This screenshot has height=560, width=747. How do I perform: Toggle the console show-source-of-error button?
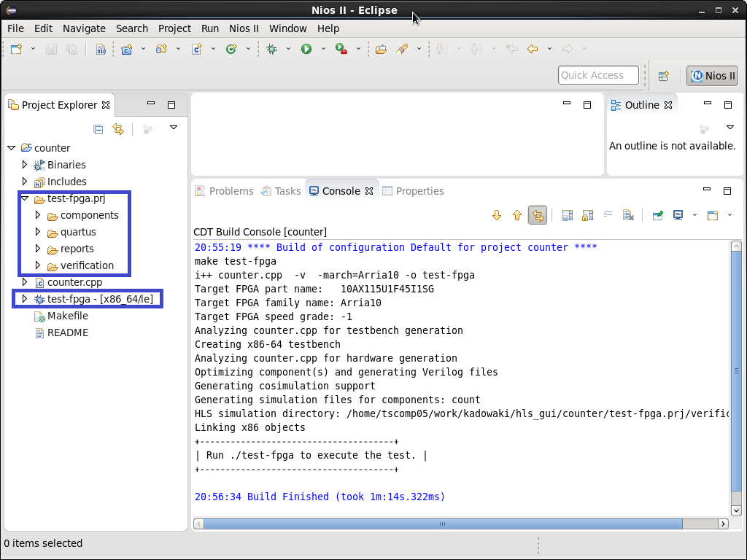pos(538,215)
